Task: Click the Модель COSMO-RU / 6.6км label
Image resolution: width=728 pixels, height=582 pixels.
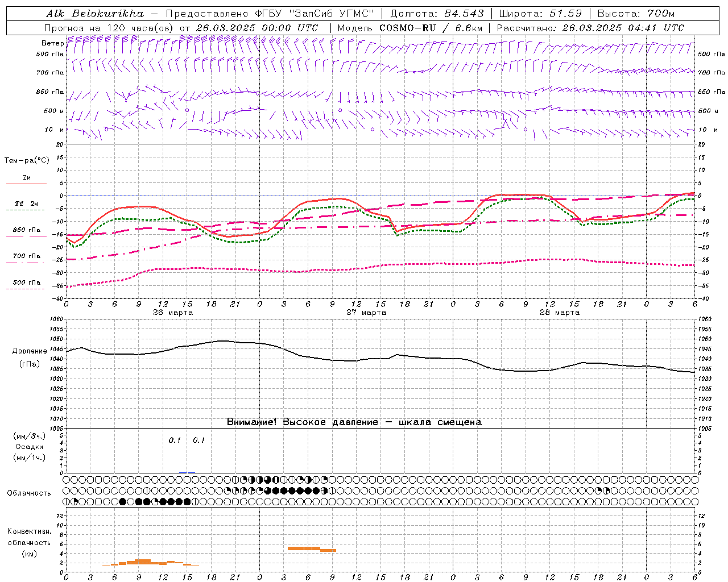Action: coord(409,27)
